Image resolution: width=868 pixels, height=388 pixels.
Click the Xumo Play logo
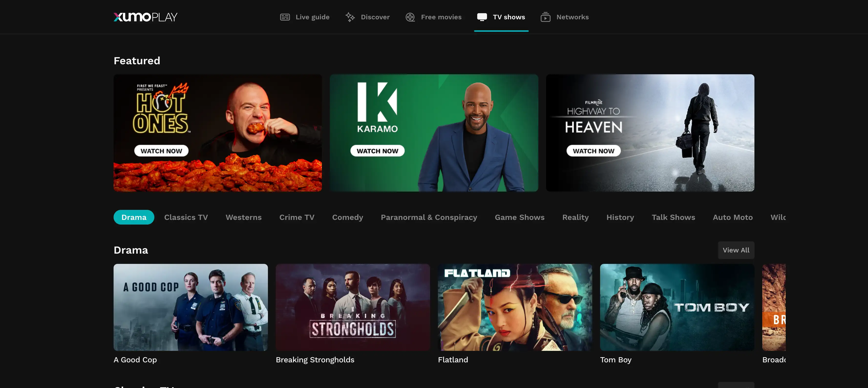point(145,17)
